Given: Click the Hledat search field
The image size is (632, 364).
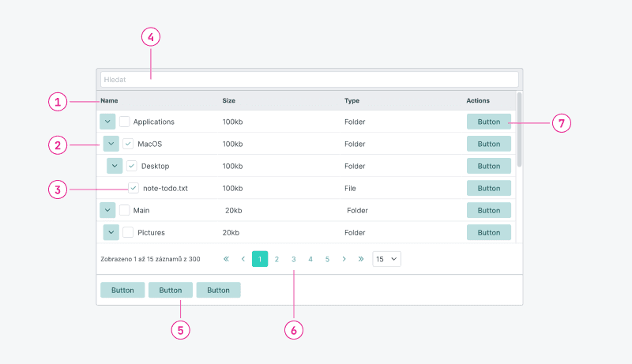Looking at the screenshot, I should [309, 79].
